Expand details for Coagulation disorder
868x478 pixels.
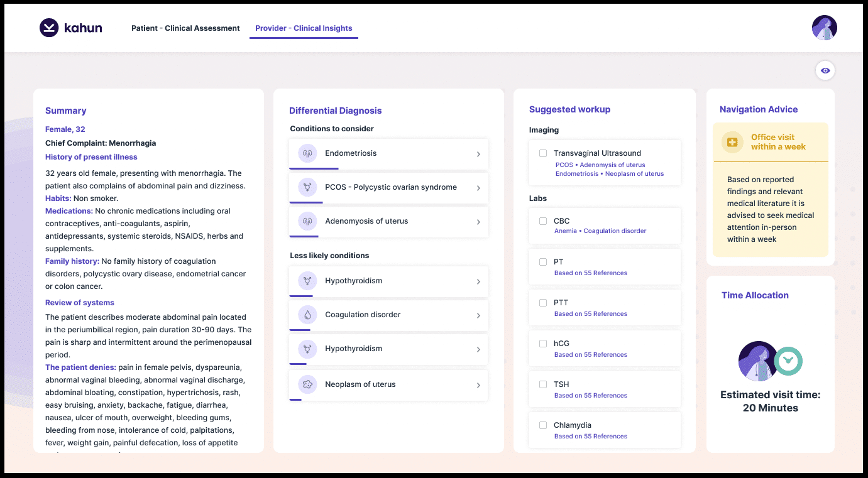480,315
